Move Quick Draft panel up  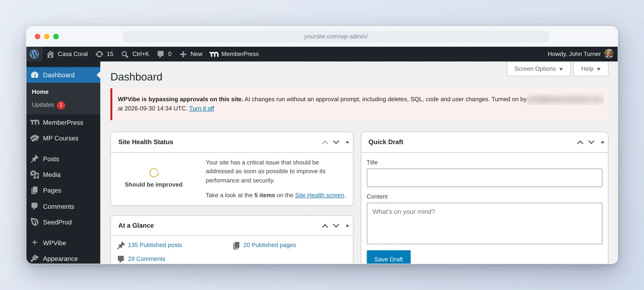580,142
